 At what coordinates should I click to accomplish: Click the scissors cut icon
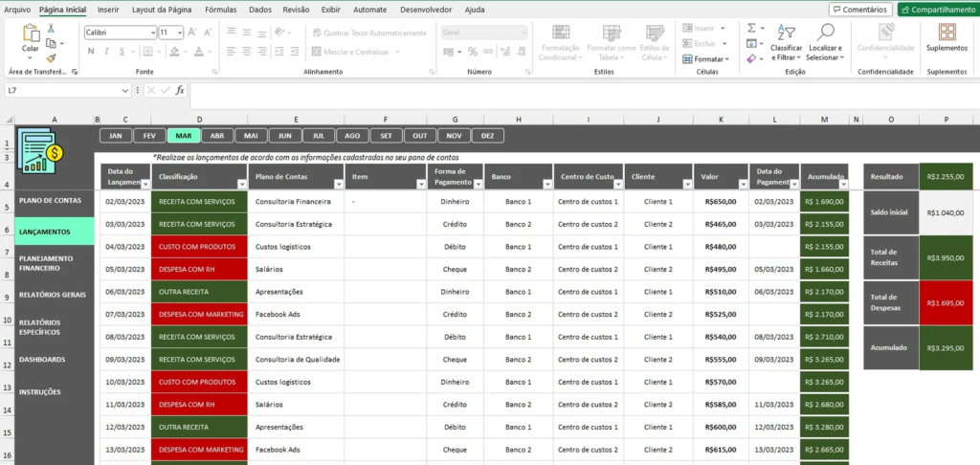[x=51, y=29]
